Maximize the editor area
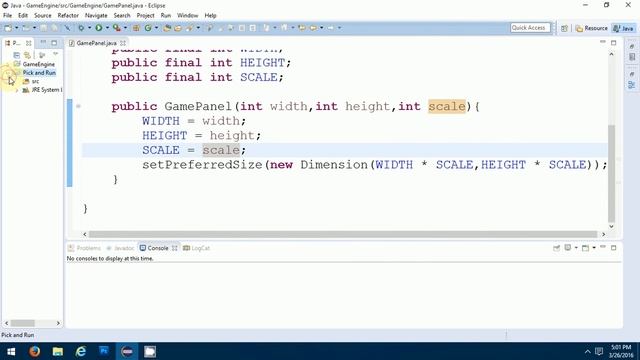The width and height of the screenshot is (640, 360). coord(613,42)
